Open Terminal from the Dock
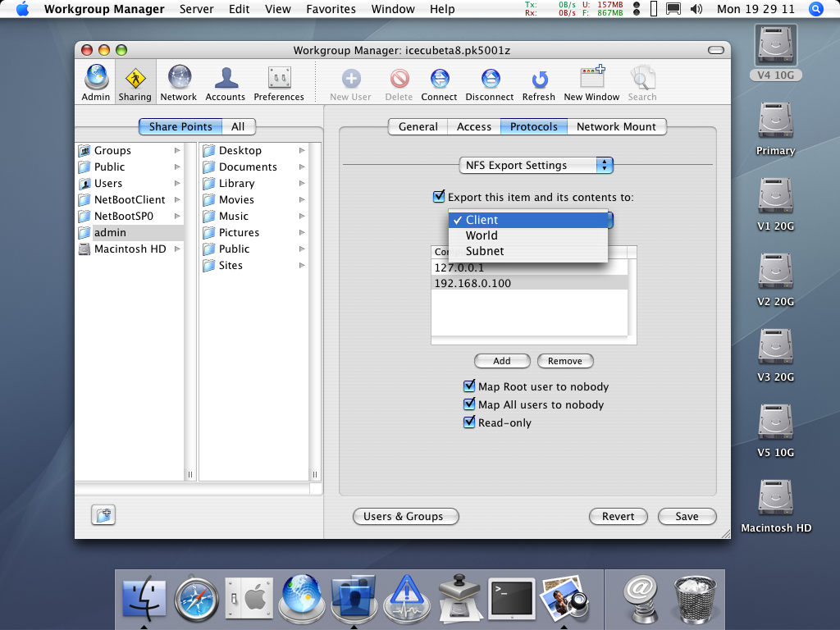The width and height of the screenshot is (840, 630). click(512, 598)
